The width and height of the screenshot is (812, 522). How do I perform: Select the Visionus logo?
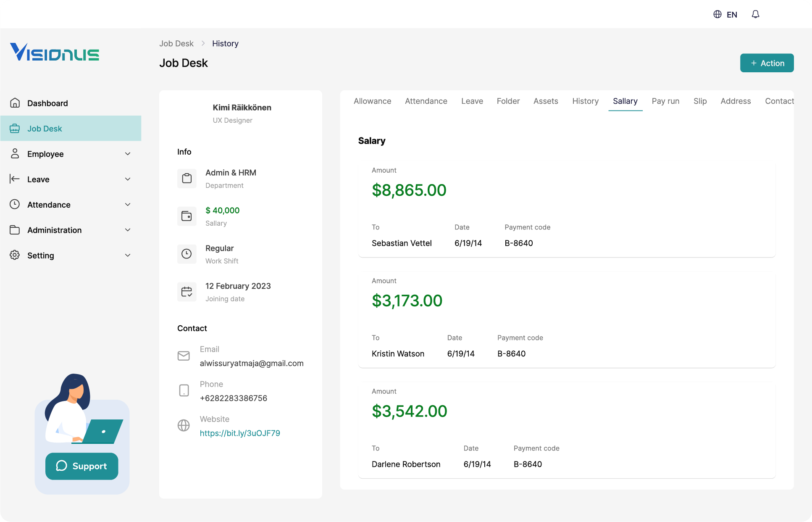[55, 52]
